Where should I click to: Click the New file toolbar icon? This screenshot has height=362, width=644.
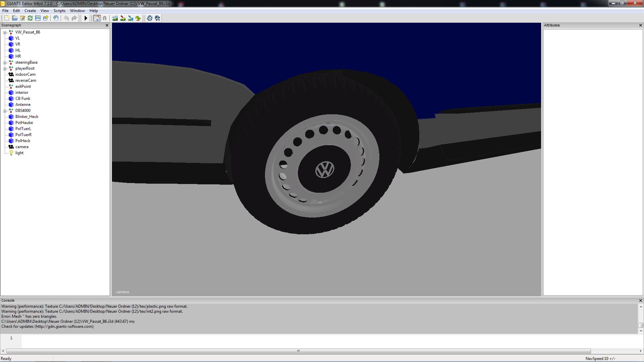[7, 18]
